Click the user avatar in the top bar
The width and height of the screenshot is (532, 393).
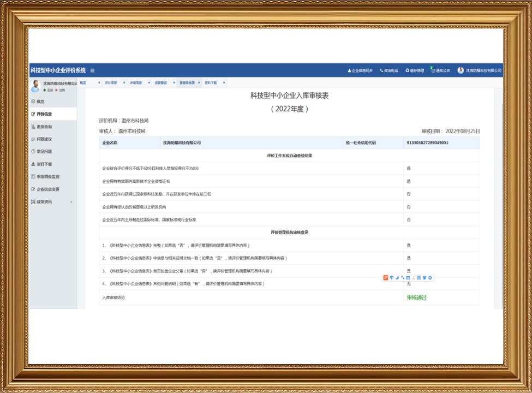point(461,70)
